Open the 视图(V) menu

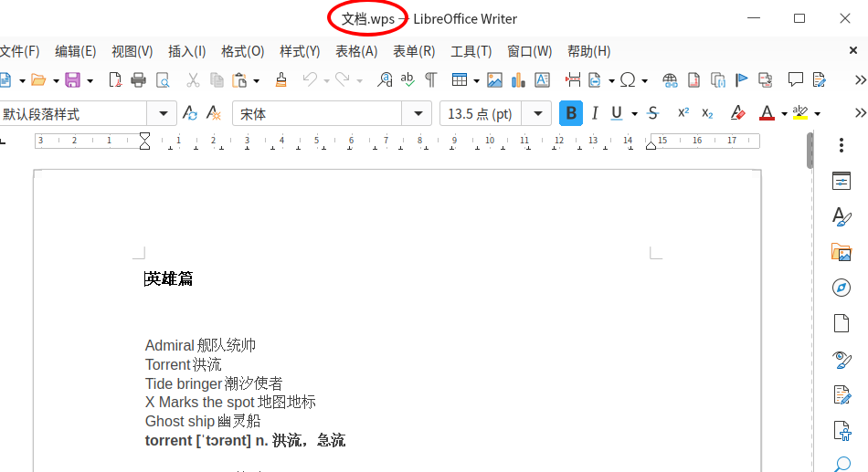[132, 51]
